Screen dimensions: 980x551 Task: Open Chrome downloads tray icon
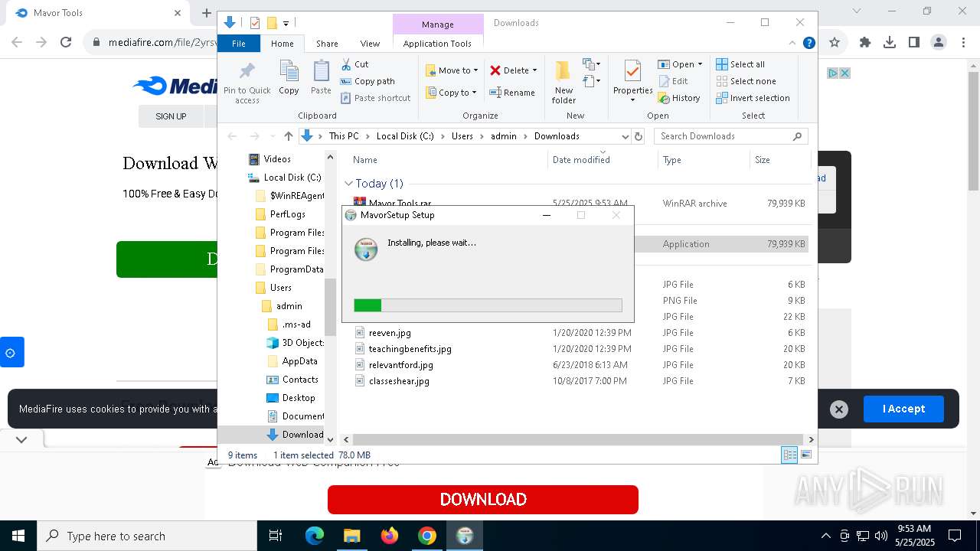890,43
